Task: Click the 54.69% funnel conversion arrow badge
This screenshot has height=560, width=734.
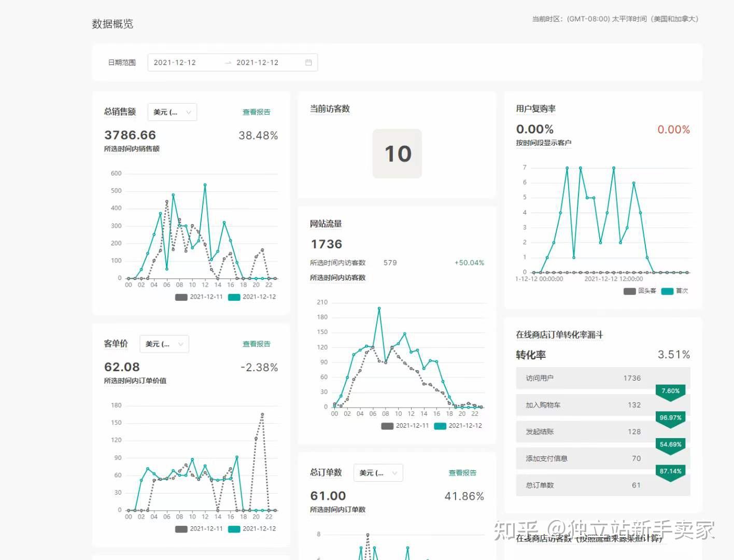Action: coord(670,444)
